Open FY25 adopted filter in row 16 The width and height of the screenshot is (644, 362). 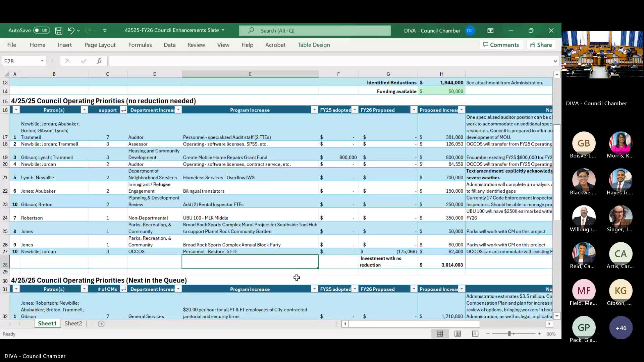355,110
